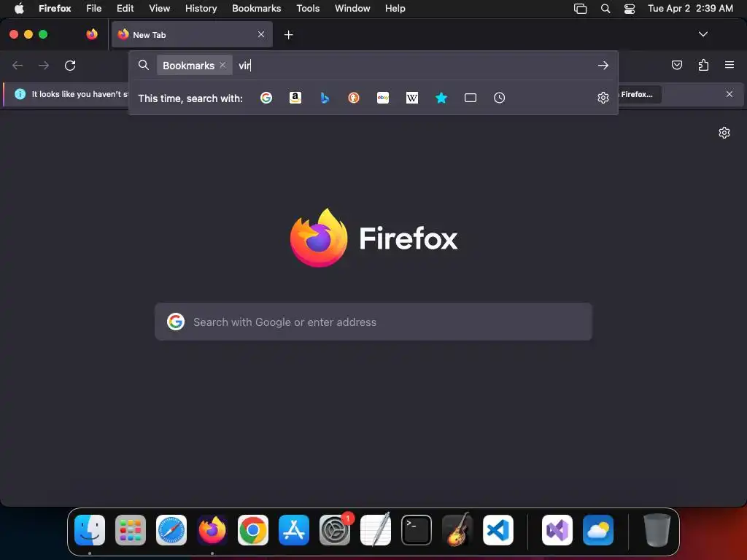Open App Store from the Dock
The image size is (747, 560).
pyautogui.click(x=294, y=530)
